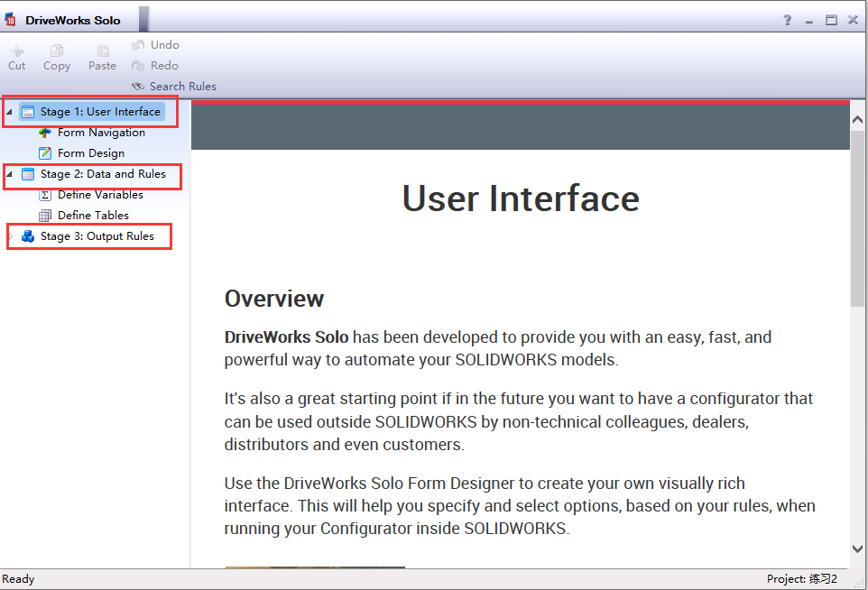
Task: Click the Search Rules text label
Action: pos(182,87)
